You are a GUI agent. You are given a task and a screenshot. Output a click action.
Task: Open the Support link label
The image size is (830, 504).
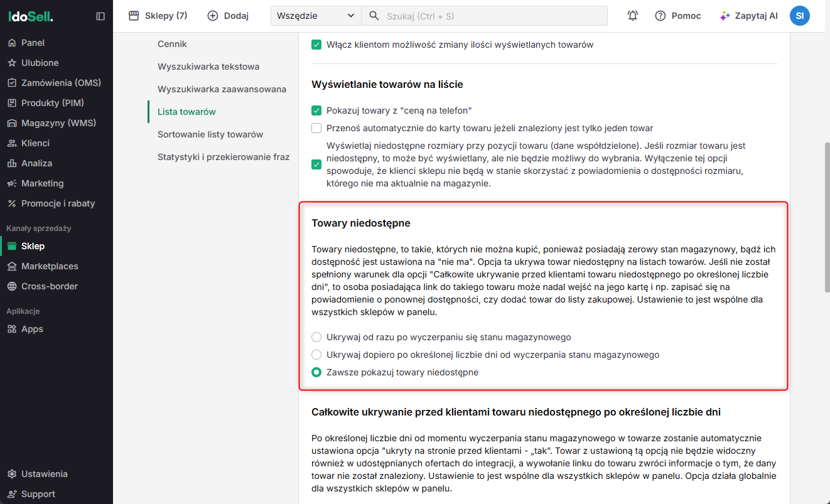pos(38,494)
